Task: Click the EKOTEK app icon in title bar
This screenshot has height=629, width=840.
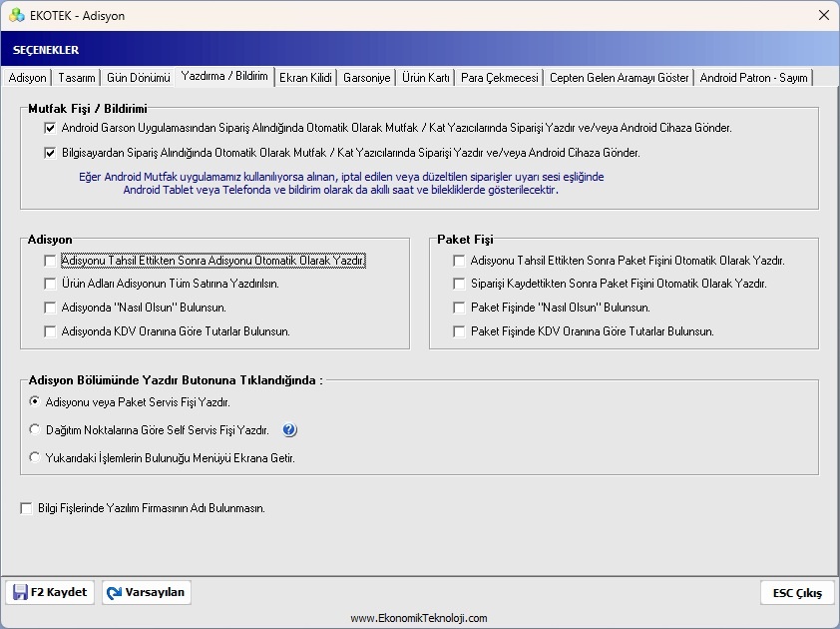Action: (x=17, y=15)
